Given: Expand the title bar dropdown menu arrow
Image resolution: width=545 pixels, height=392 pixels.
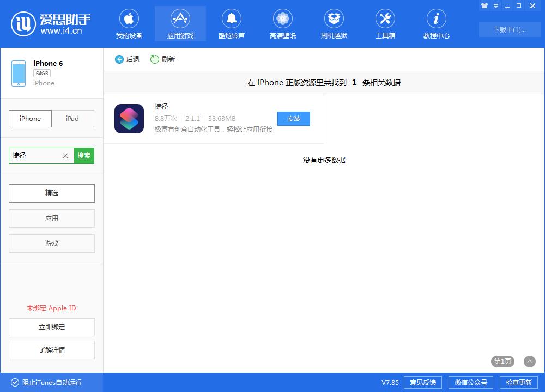Looking at the screenshot, I should click(496, 6).
